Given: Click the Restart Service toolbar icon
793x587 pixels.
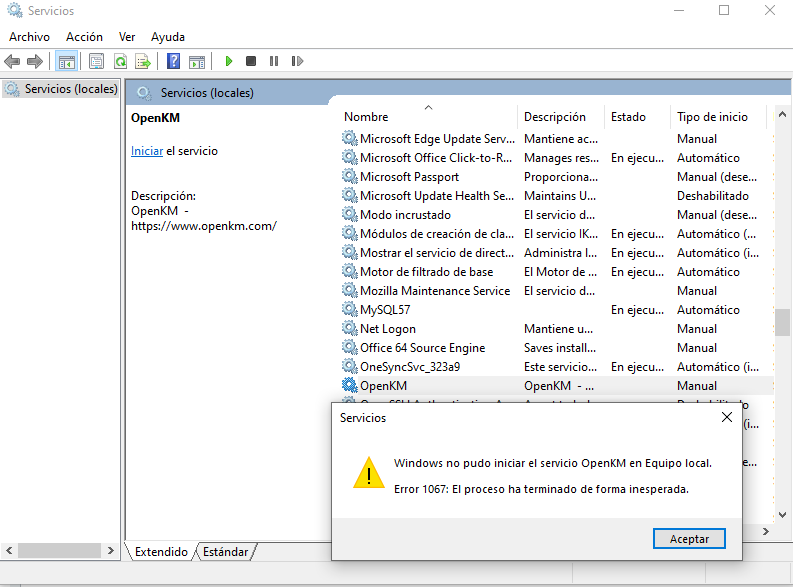Looking at the screenshot, I should pos(297,61).
